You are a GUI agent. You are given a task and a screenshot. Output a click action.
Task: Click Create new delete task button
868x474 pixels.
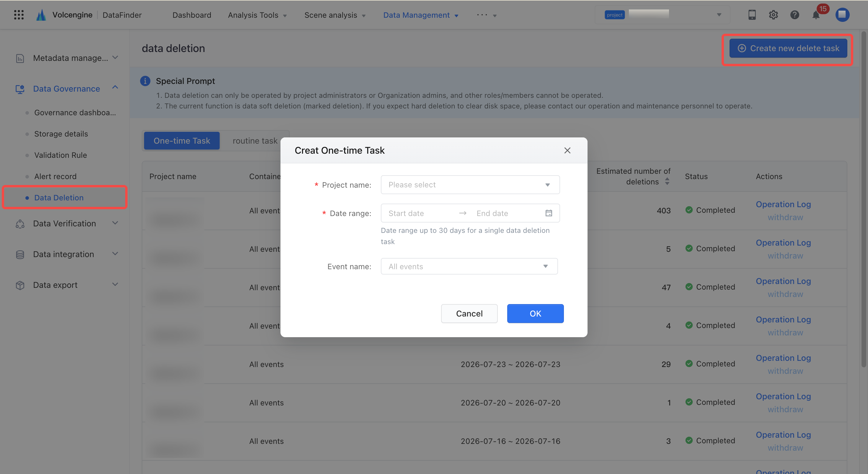[788, 48]
